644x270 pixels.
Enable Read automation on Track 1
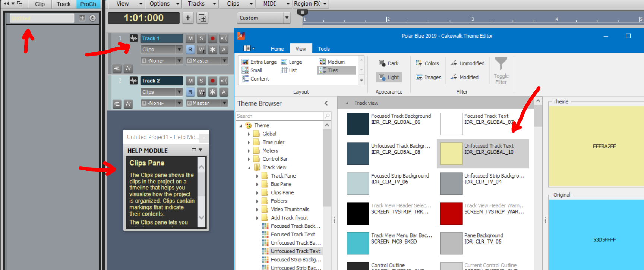point(190,50)
